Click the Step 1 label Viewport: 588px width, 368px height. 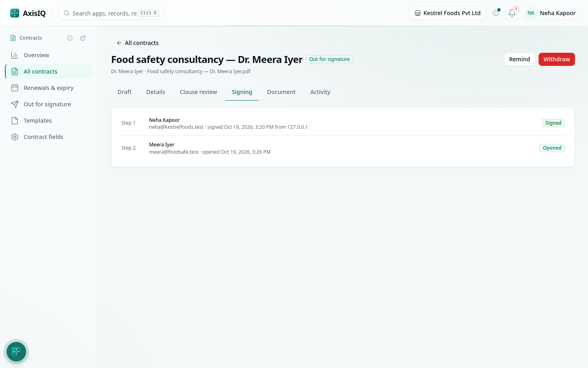point(128,123)
